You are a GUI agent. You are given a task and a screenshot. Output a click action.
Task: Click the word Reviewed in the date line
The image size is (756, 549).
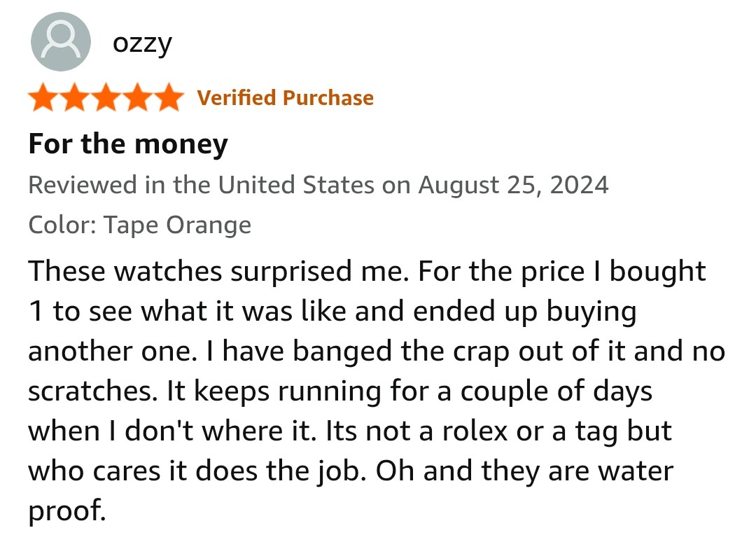pyautogui.click(x=83, y=186)
